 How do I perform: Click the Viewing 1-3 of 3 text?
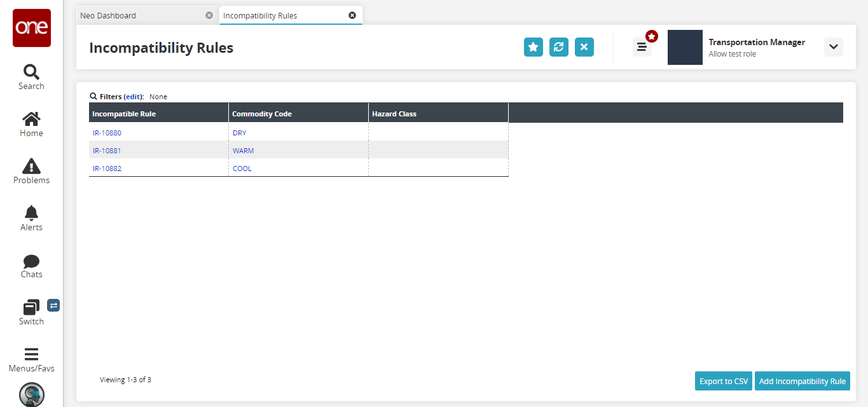125,380
